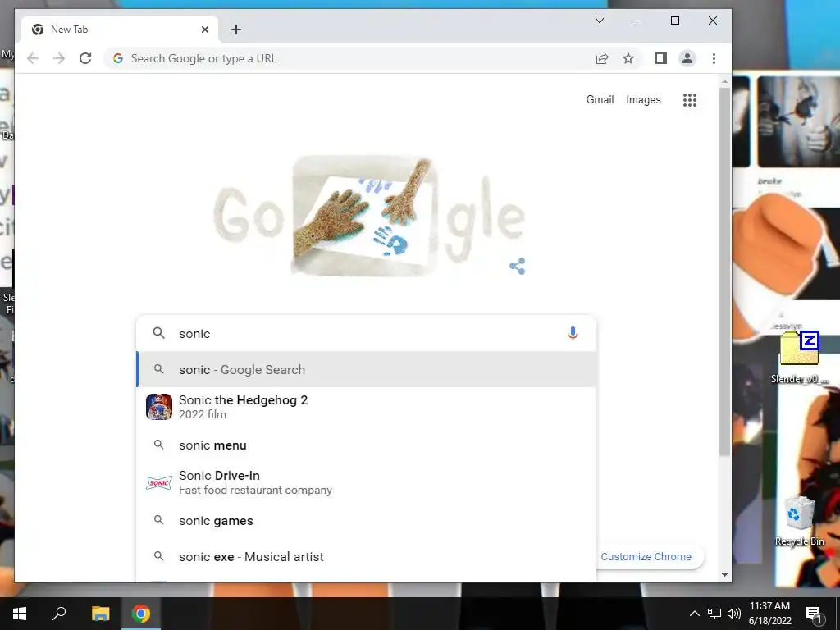Screen dimensions: 840x630
Task: Select the Recycle Bin desktop icon
Action: click(x=800, y=521)
